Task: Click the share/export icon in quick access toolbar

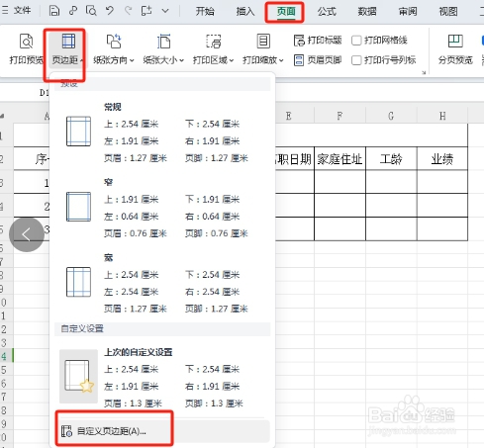Action: [x=146, y=11]
